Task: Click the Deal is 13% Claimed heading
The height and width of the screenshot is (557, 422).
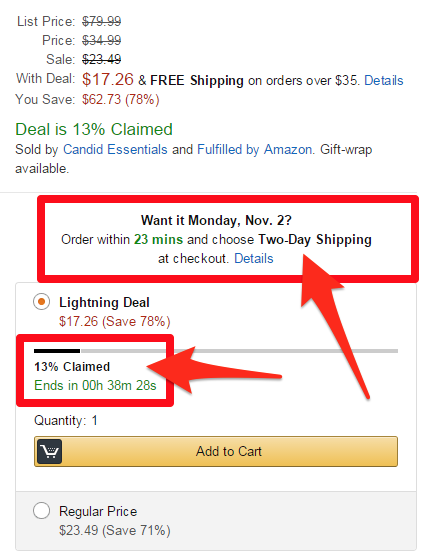Action: point(94,129)
